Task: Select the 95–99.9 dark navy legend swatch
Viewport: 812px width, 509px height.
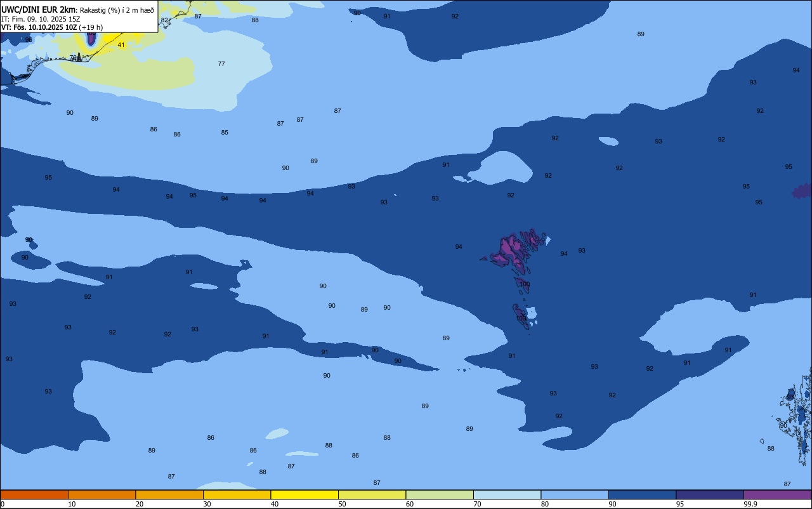Action: 710,494
